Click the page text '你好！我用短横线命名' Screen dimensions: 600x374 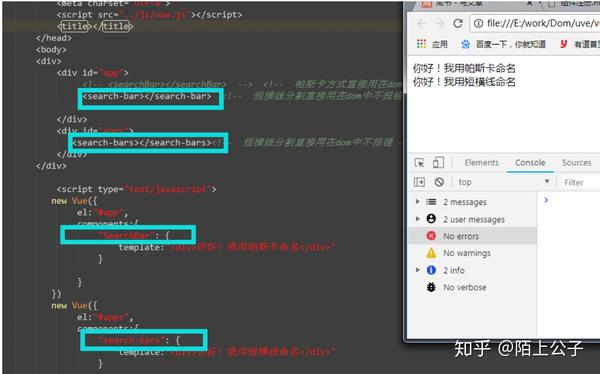[464, 82]
